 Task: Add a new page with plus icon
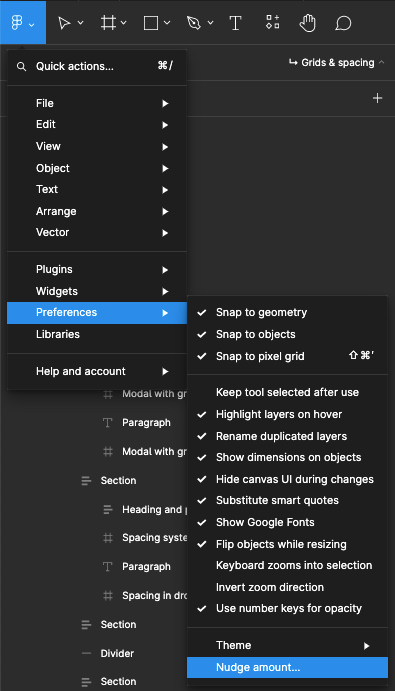coord(377,98)
